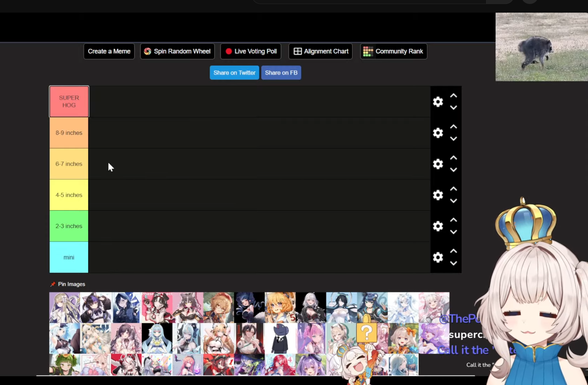
Task: Move SUPER HOG row down with arrow
Action: click(x=453, y=108)
